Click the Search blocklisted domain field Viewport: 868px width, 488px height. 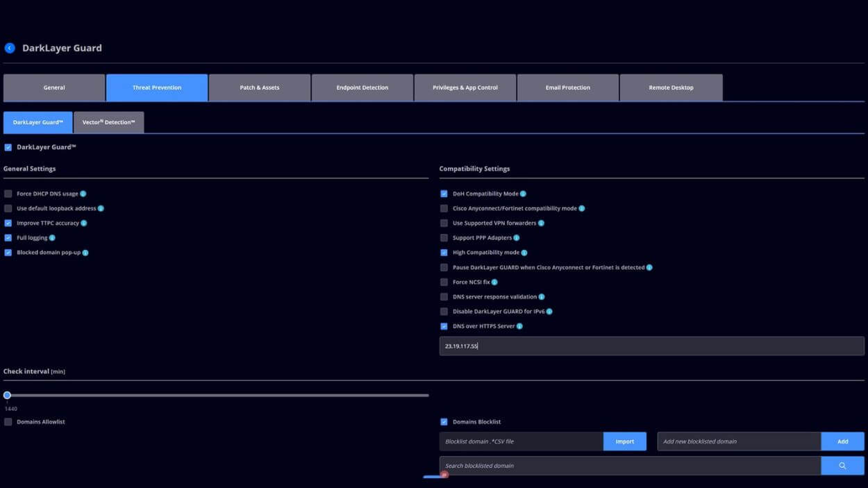click(631, 466)
